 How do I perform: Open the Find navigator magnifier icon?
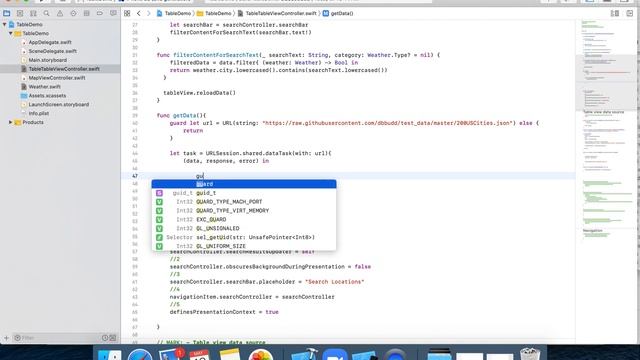pos(47,13)
